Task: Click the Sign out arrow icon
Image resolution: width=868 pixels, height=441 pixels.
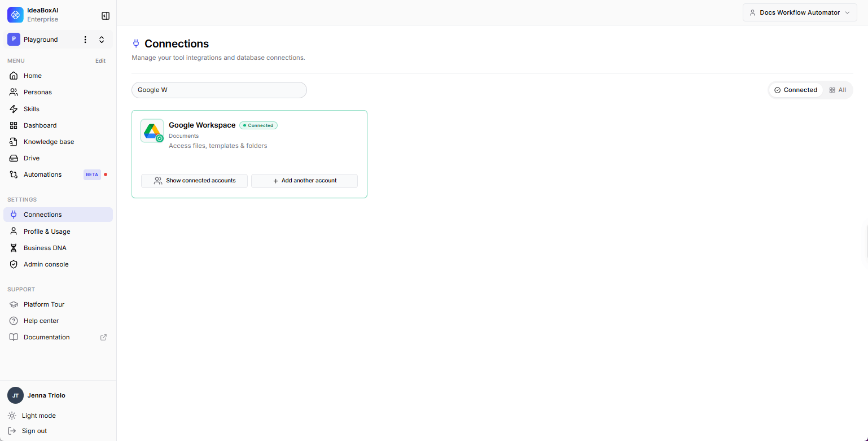Action: click(12, 431)
